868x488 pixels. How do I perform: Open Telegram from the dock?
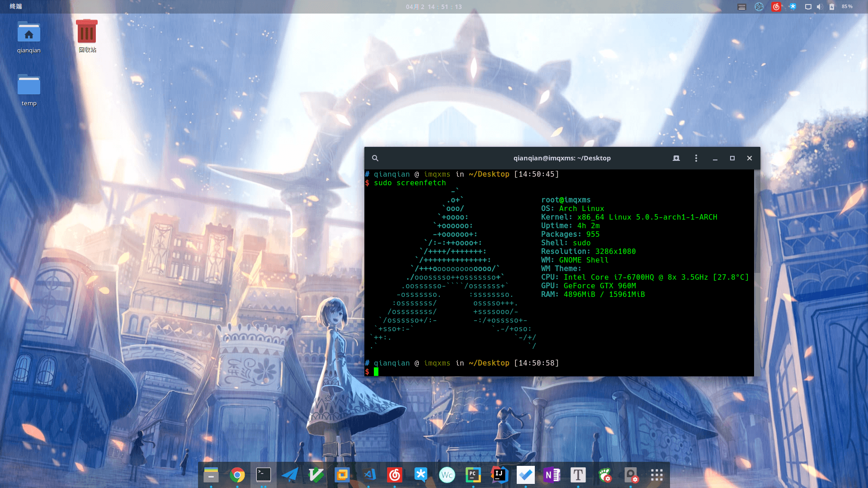290,475
